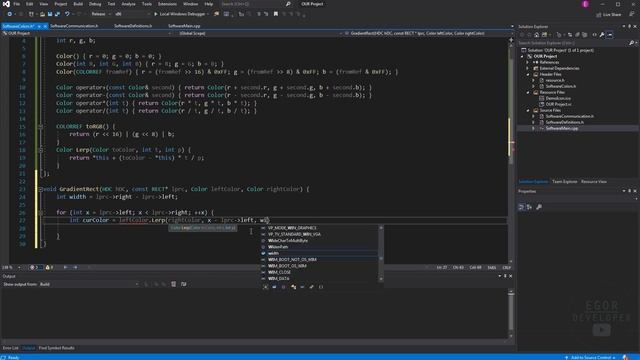Click the Open File folder icon in the toolbar
The image size is (640, 360).
(x=42, y=14)
